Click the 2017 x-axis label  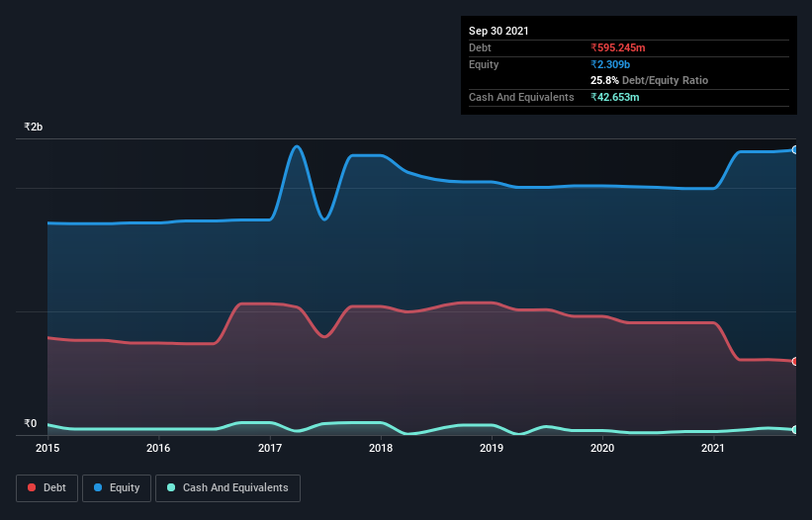(270, 448)
